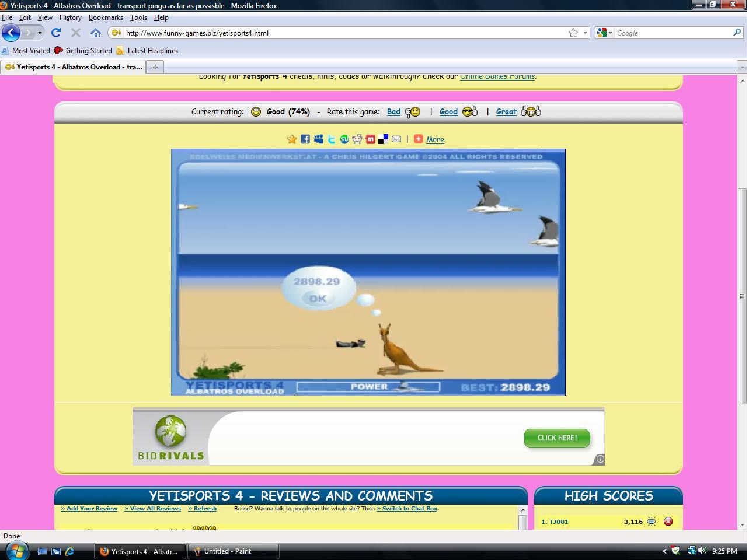
Task: Click the search magnifier icon
Action: (737, 33)
